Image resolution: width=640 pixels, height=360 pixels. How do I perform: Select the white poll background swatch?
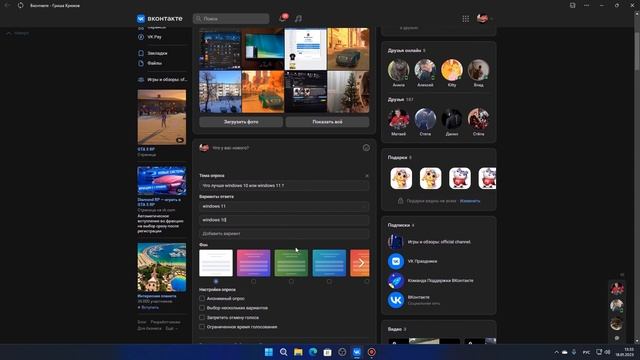[x=216, y=263]
